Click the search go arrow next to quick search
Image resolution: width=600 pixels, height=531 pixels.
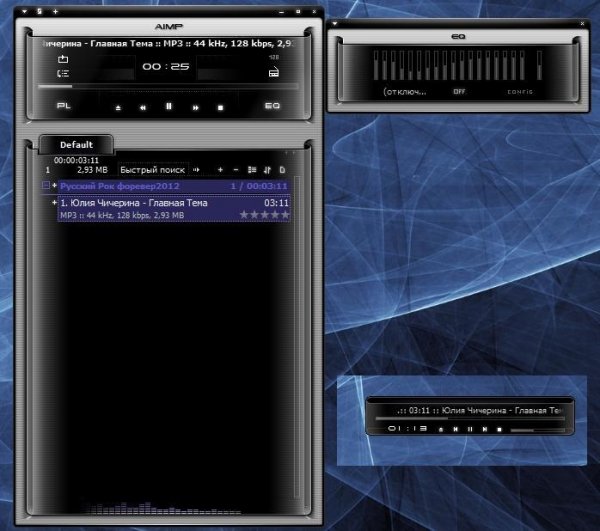click(196, 169)
